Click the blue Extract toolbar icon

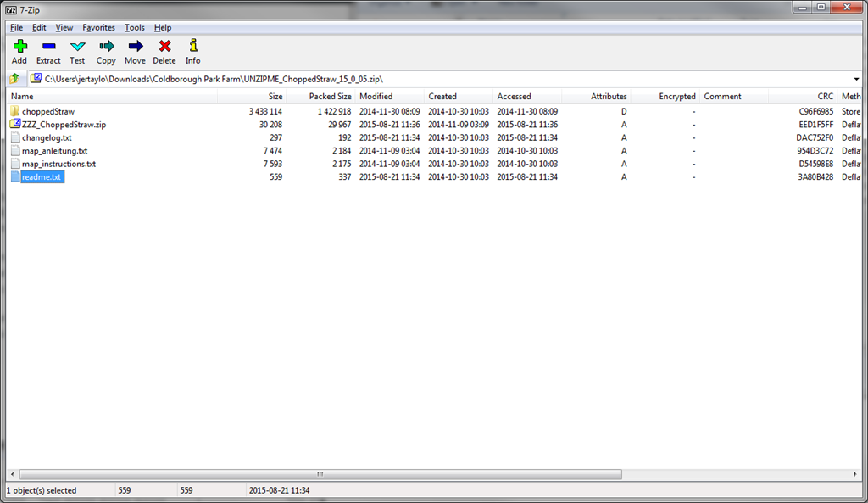click(48, 46)
